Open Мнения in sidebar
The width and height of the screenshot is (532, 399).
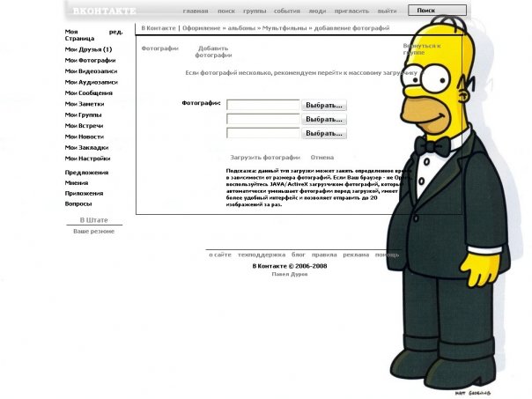pos(77,183)
